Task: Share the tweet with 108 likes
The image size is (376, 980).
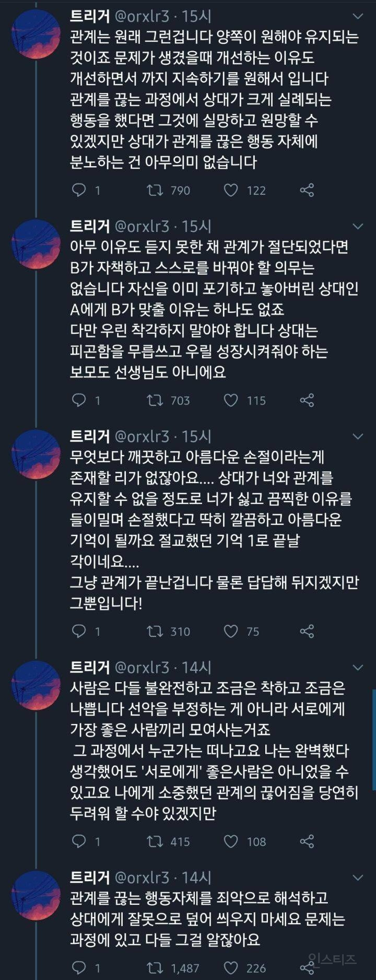Action: [x=307, y=841]
